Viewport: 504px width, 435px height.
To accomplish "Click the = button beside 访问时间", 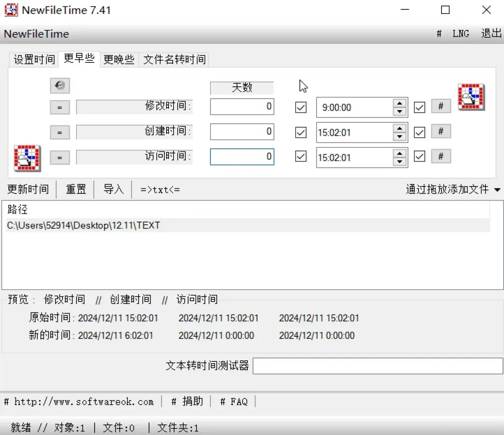I will (x=60, y=157).
